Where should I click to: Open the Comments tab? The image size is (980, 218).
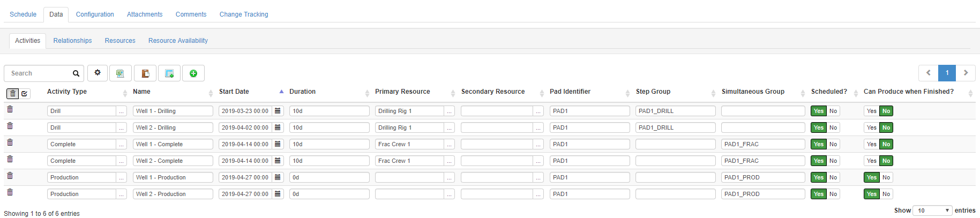[x=191, y=14]
